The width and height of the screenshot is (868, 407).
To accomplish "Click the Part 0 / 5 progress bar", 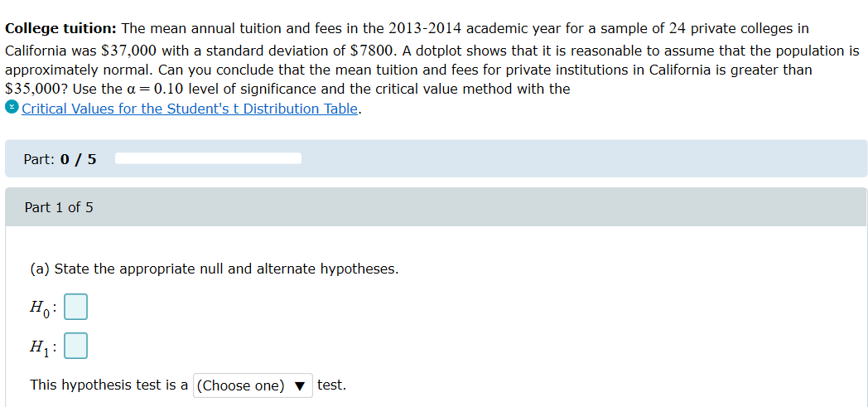I will click(208, 158).
